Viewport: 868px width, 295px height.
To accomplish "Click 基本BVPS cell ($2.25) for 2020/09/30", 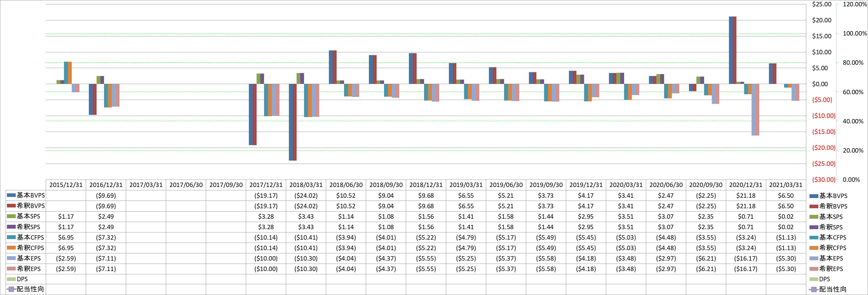I will (706, 196).
